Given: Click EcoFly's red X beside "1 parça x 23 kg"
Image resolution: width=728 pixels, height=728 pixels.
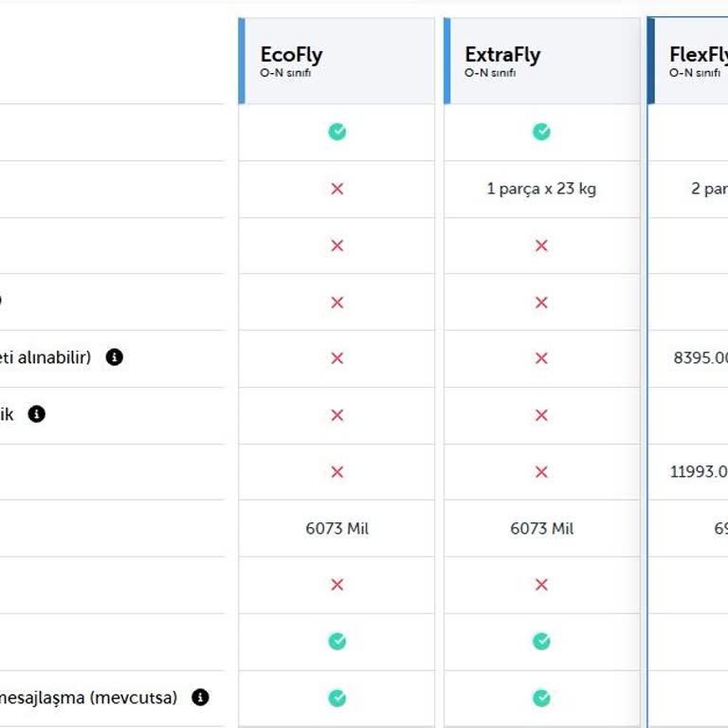Looking at the screenshot, I should (x=337, y=189).
